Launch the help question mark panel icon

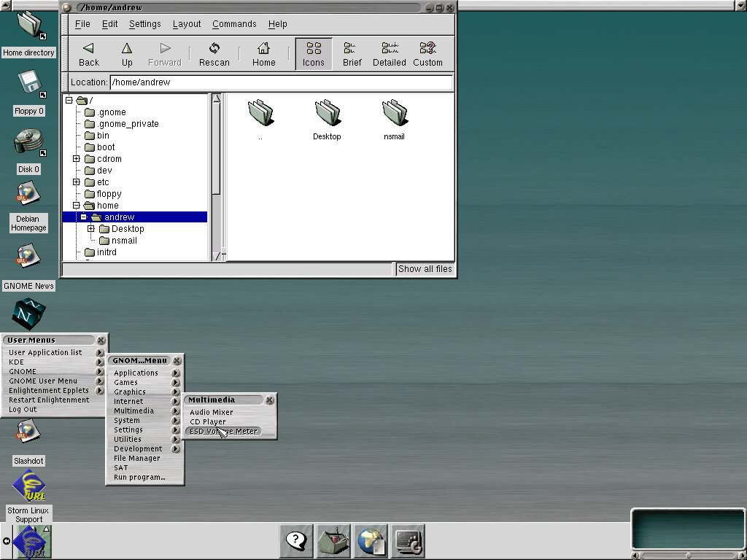pos(295,541)
